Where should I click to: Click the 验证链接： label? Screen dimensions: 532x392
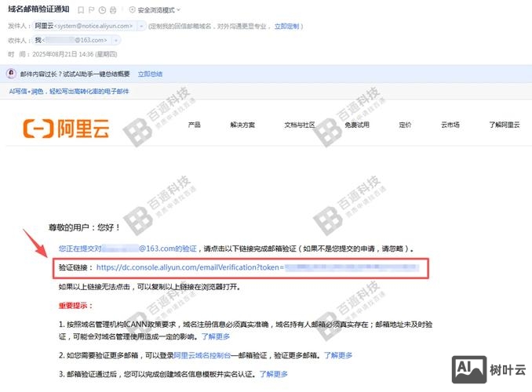click(x=75, y=267)
